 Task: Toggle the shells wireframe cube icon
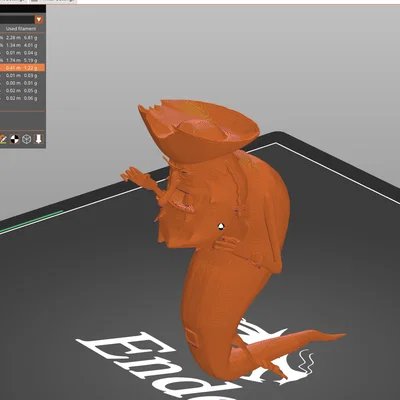[27, 139]
